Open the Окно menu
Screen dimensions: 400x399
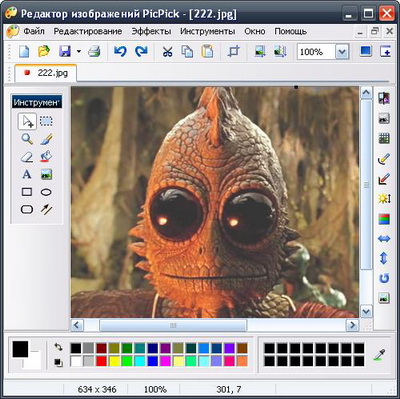(255, 31)
